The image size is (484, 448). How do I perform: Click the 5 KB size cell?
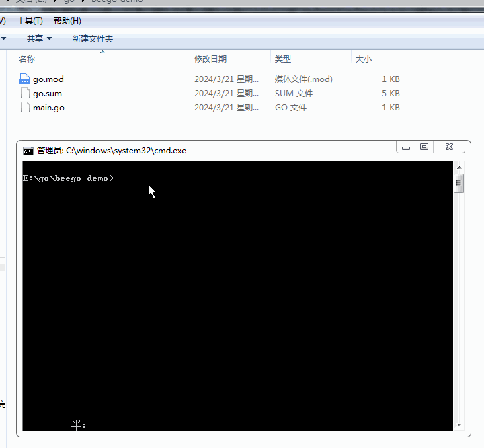[x=391, y=94]
